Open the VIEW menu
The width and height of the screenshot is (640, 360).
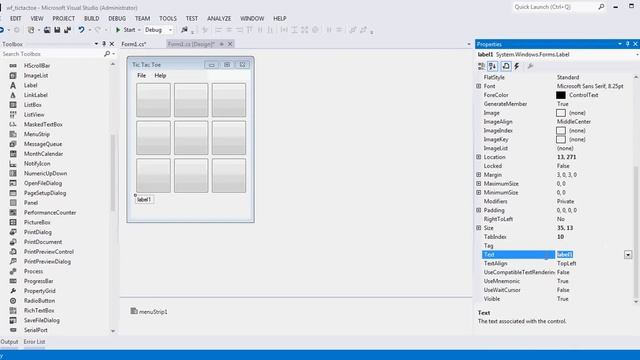tap(37, 18)
